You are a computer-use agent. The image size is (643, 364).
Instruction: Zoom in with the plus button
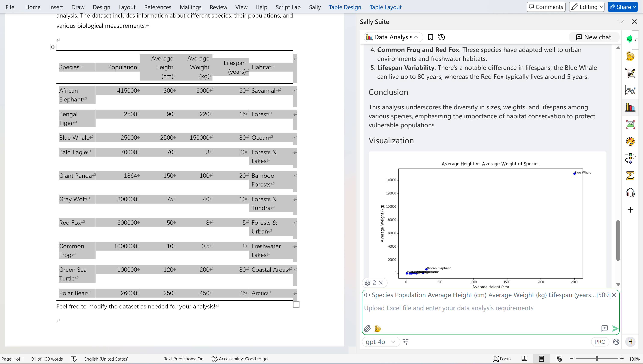(x=622, y=359)
